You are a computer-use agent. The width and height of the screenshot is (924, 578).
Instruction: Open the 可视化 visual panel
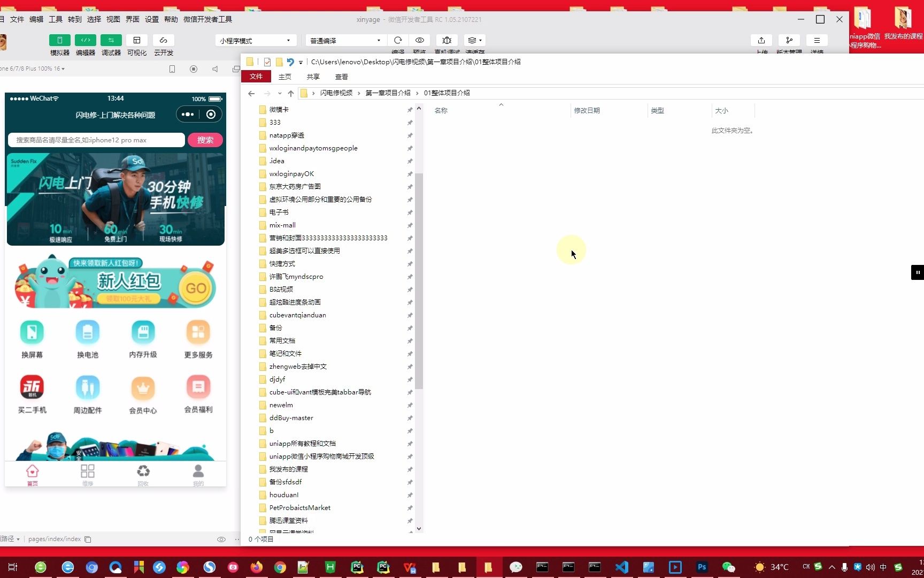(137, 40)
